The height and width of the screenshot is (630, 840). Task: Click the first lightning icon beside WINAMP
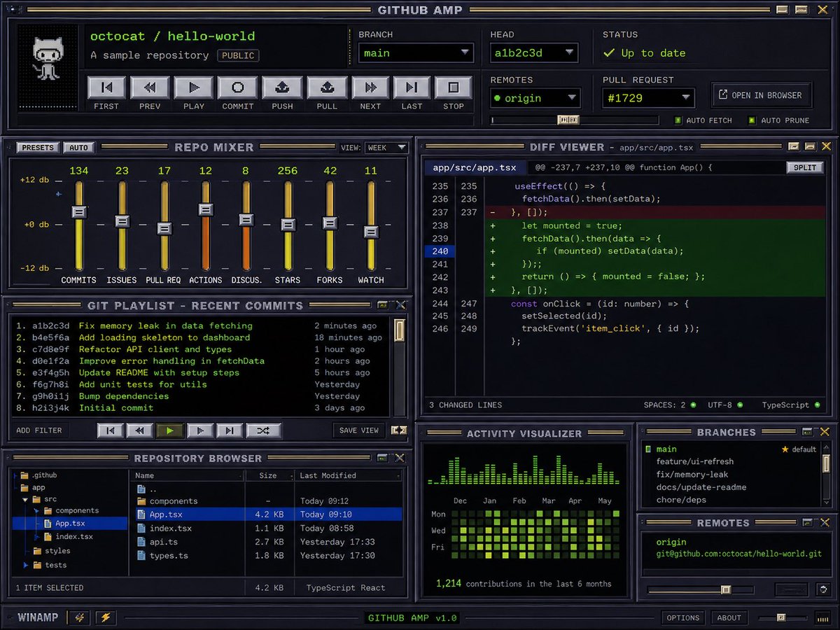[x=80, y=617]
